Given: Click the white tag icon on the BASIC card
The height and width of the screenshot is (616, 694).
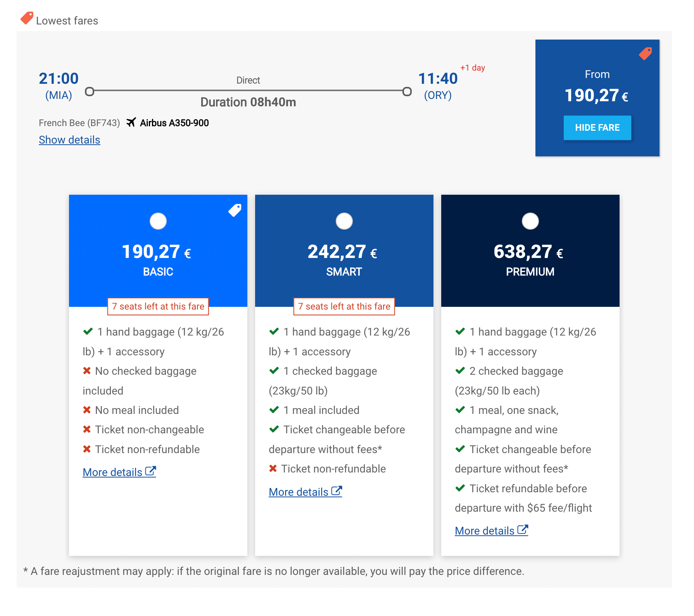Looking at the screenshot, I should coord(235,210).
